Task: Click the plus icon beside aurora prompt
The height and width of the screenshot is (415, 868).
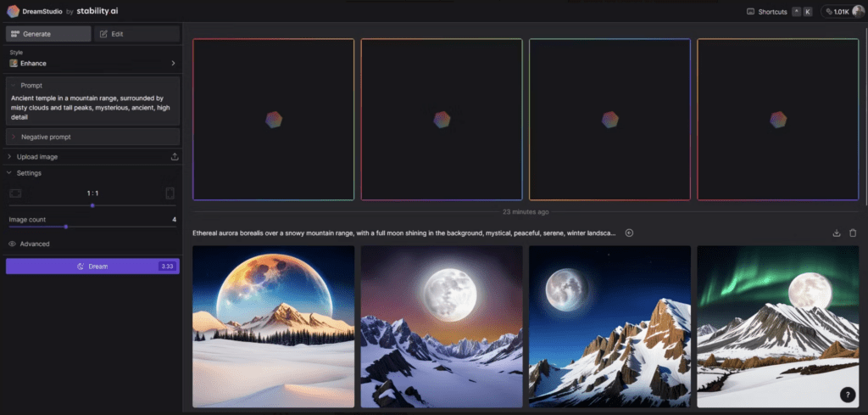Action: click(x=629, y=233)
